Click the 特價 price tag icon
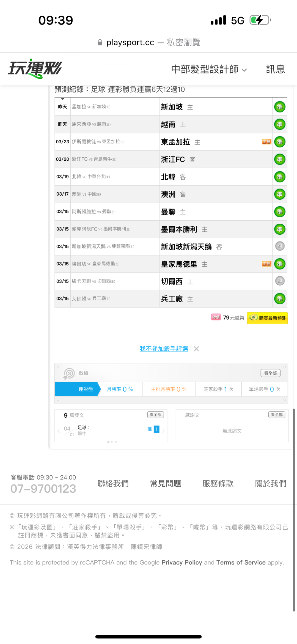Viewport: 297px width, 644px height. 216,317
